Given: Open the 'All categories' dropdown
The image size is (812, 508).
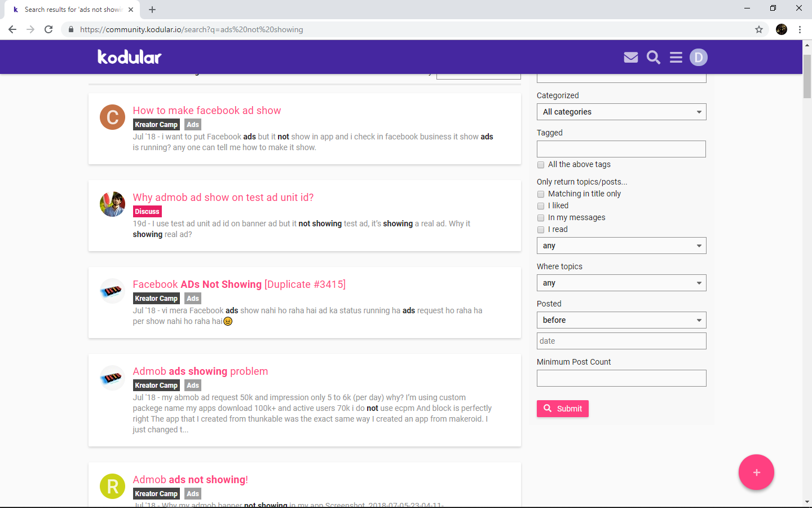Looking at the screenshot, I should 621,112.
